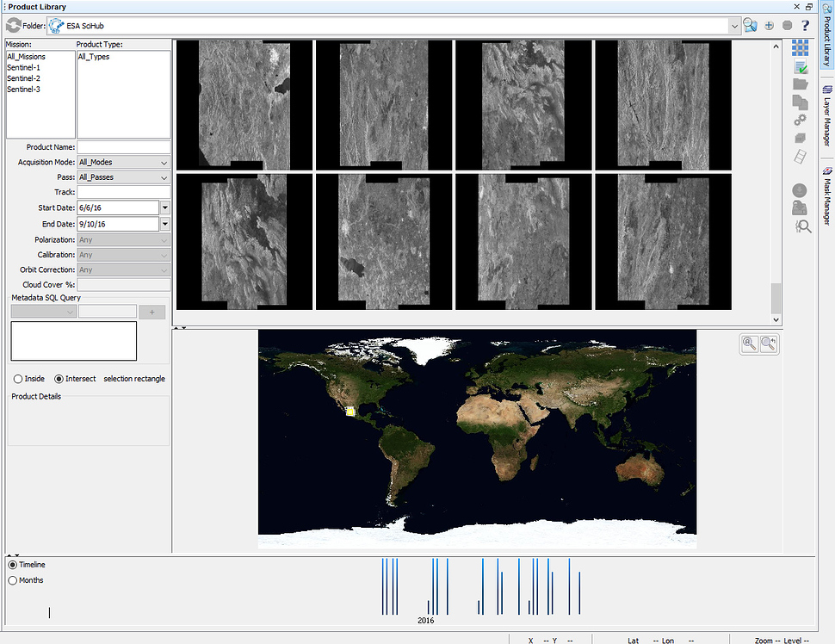Click the refresh icon next to Folder
The width and height of the screenshot is (835, 644).
pos(13,25)
